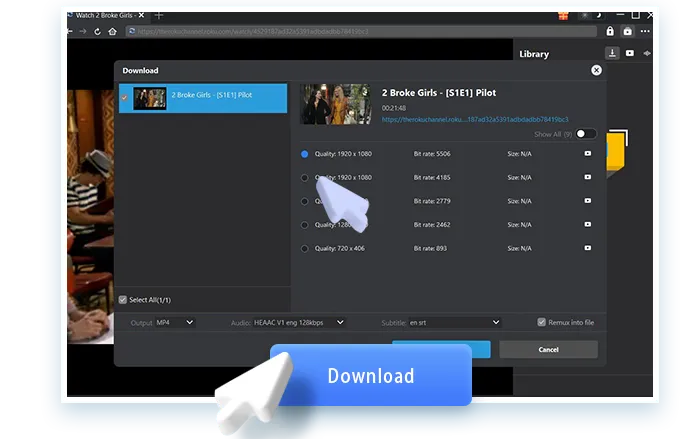Viewport: 686px width, 439px height.
Task: Click the video icon on the Bit rate 2779 row
Action: pyautogui.click(x=588, y=201)
